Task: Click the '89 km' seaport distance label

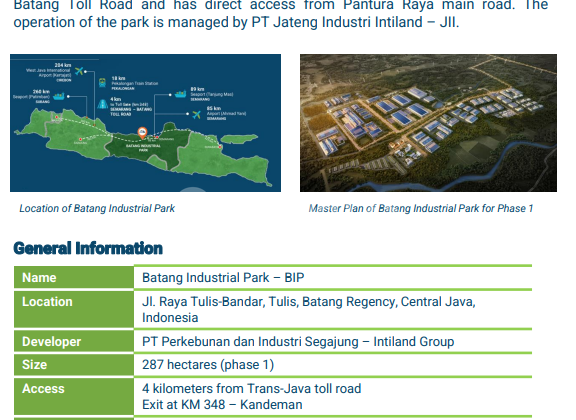Action: click(197, 89)
